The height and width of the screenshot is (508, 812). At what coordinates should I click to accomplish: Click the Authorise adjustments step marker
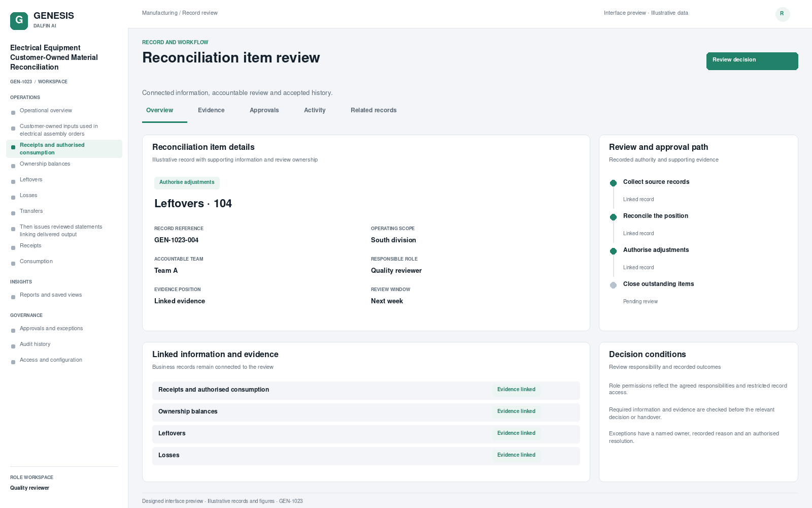[613, 251]
